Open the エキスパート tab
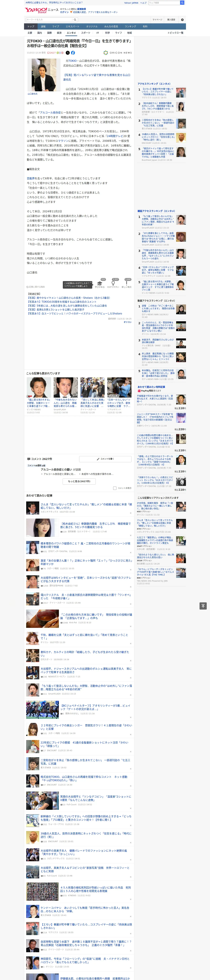 pyautogui.click(x=72, y=27)
